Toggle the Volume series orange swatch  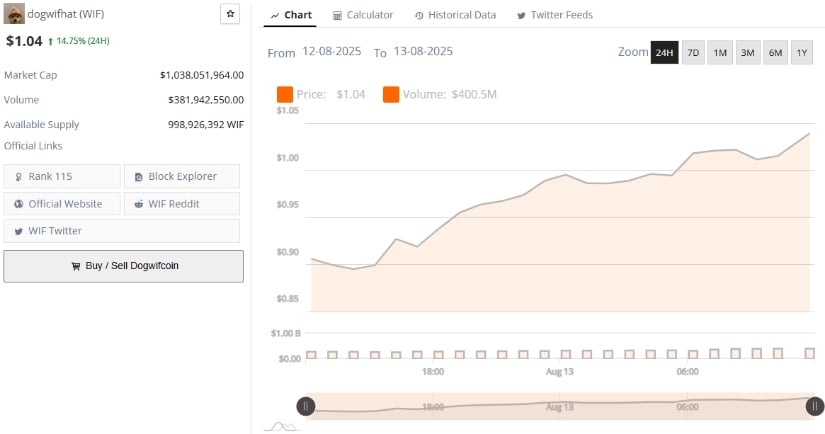[391, 95]
